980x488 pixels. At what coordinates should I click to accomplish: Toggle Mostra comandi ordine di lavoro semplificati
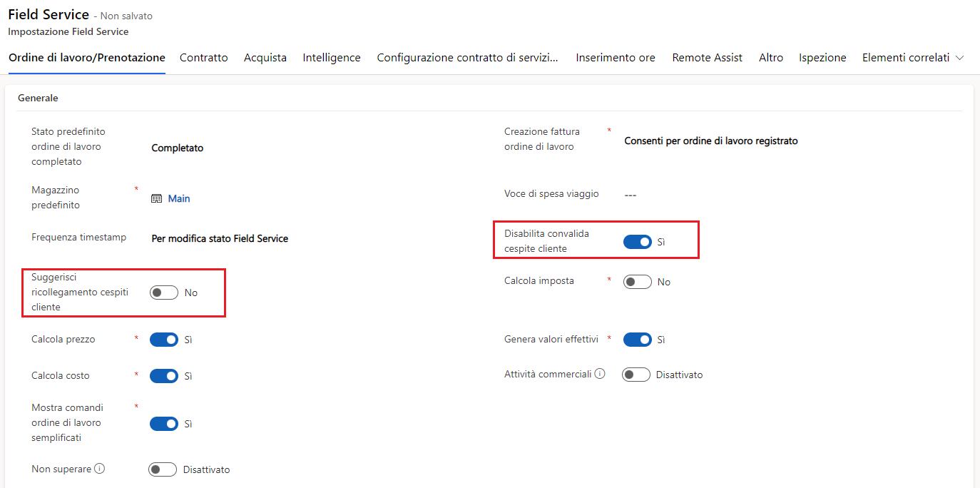164,424
